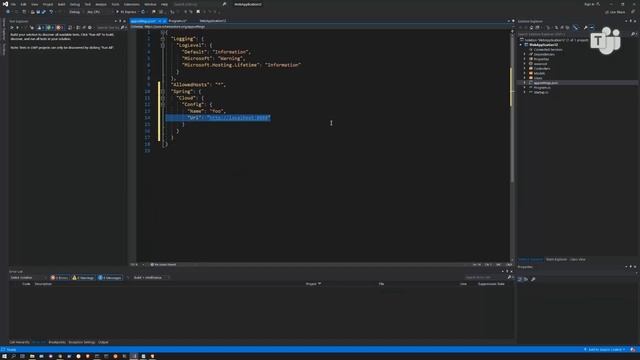Open the Project menu
Screen dimensions: 640x360
tap(48, 4)
